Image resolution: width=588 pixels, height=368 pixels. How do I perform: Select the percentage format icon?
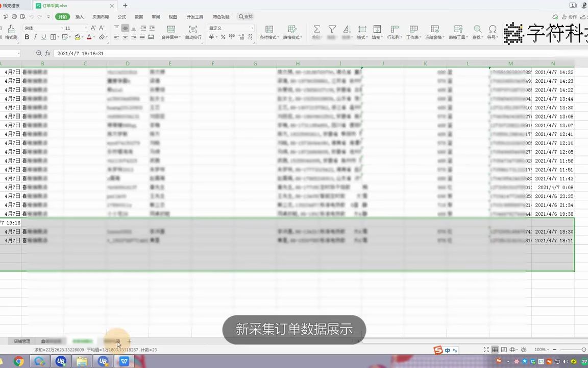pyautogui.click(x=223, y=37)
